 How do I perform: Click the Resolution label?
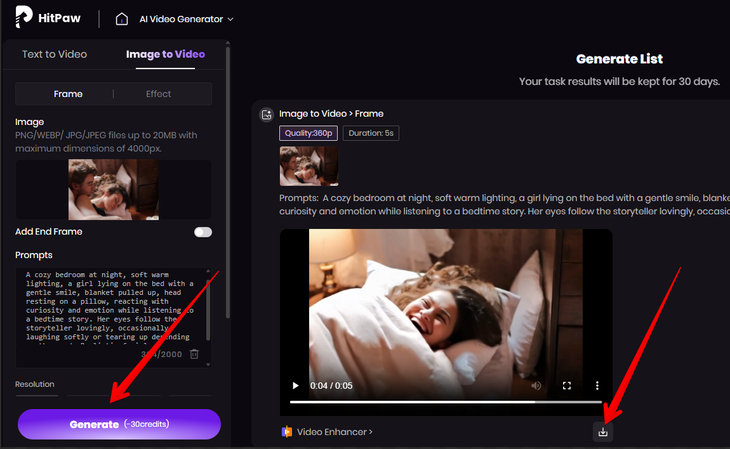tap(34, 384)
